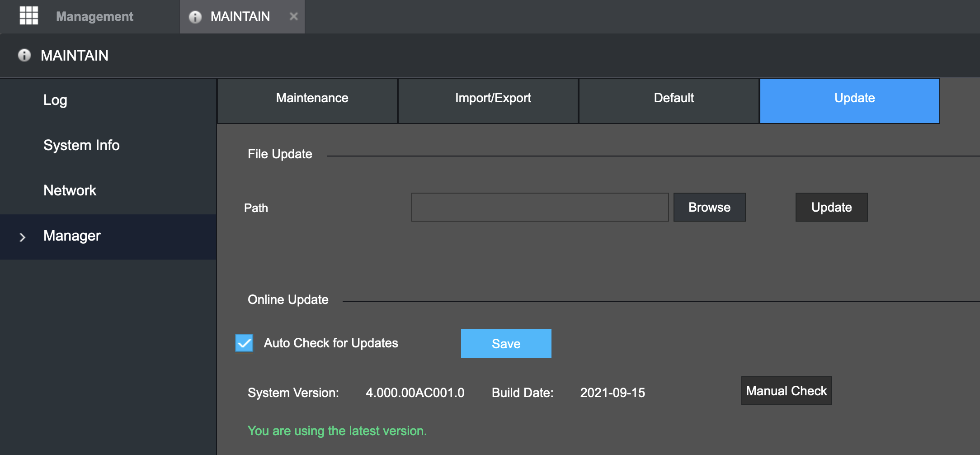Viewport: 980px width, 455px height.
Task: Select the MAINTAIN top tab
Action: [242, 17]
